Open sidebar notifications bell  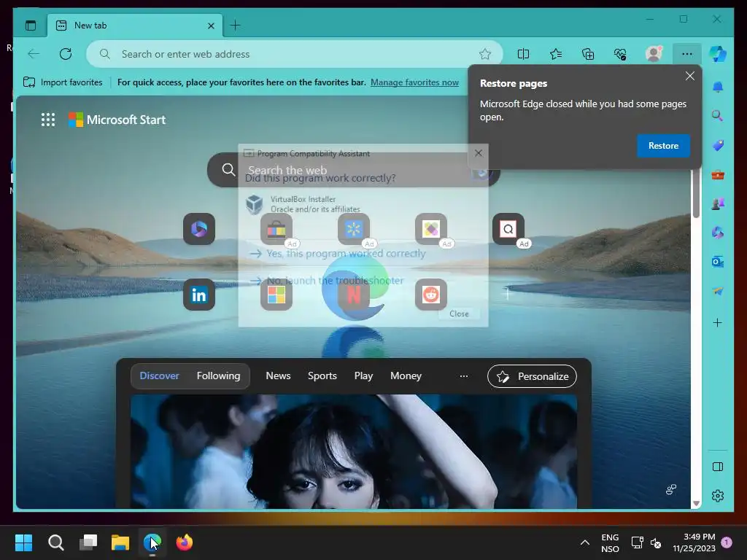[x=718, y=87]
